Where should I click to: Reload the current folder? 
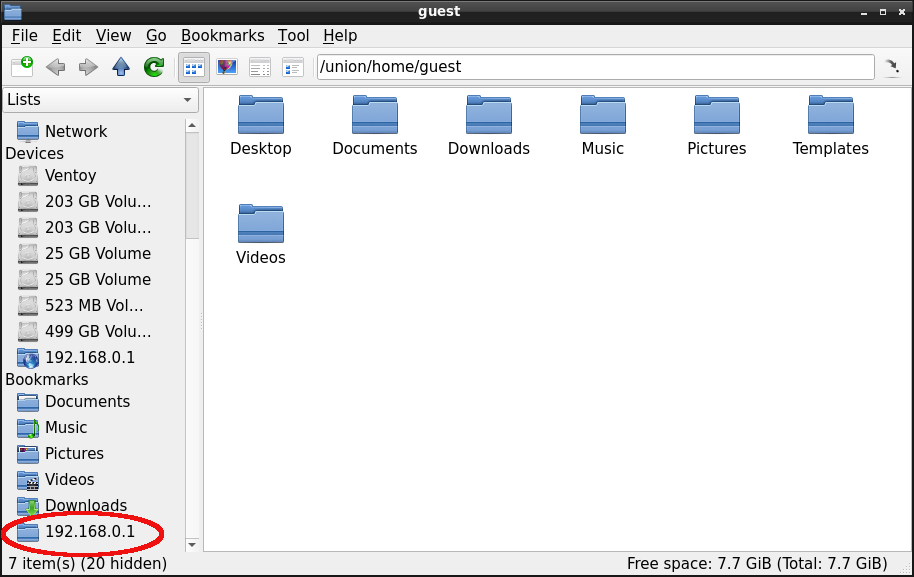pos(154,67)
